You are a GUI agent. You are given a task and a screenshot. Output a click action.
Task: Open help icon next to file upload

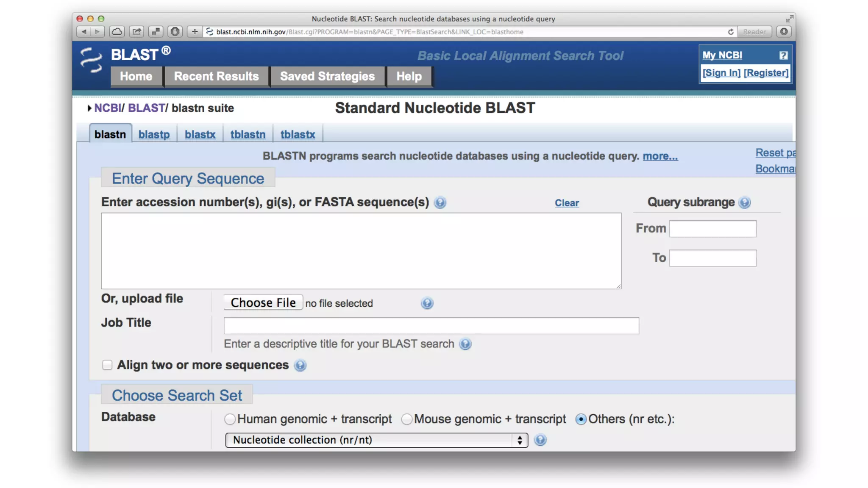point(427,303)
